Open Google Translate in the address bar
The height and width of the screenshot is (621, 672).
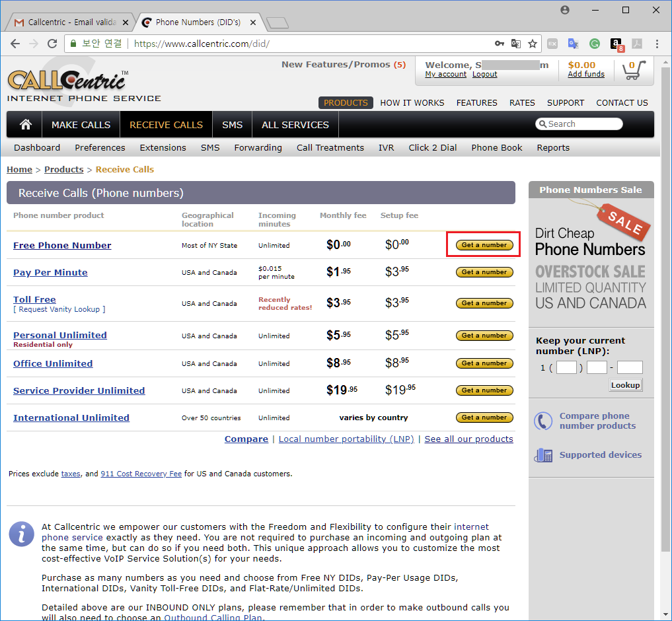click(x=516, y=43)
